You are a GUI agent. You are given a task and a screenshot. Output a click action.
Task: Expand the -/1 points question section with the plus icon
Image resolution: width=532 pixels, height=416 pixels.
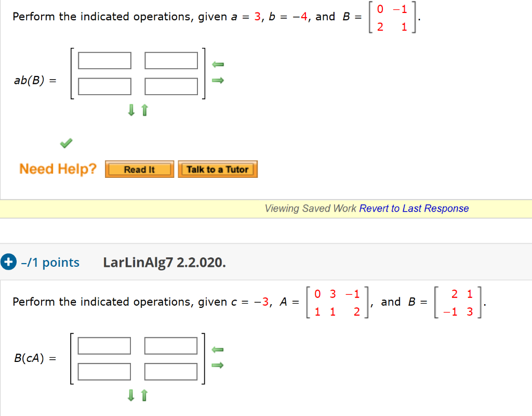(x=8, y=262)
